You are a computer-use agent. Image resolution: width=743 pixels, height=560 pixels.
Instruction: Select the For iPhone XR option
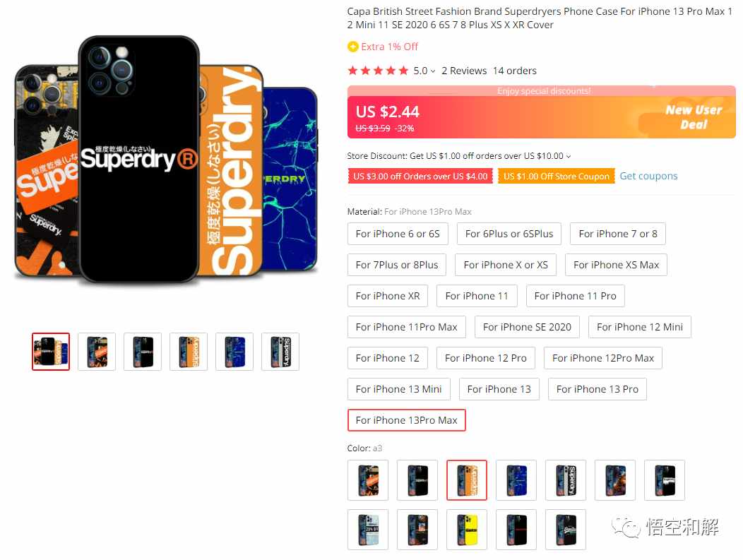click(388, 296)
